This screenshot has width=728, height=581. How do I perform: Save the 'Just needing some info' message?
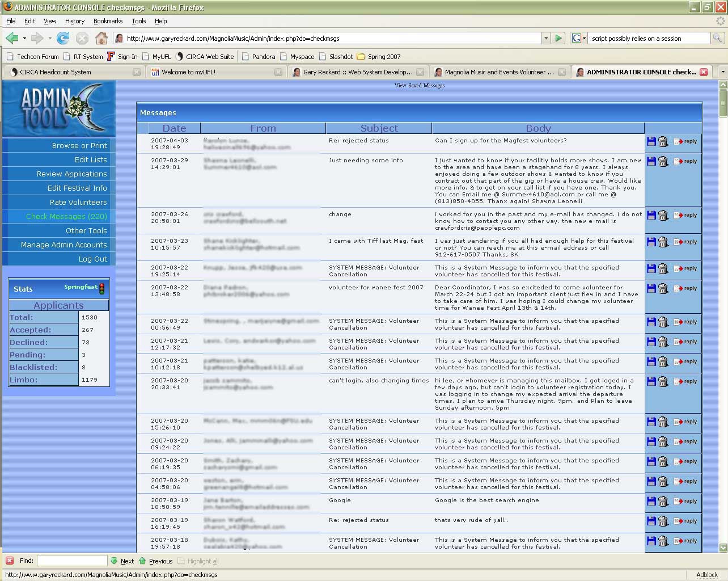tap(651, 161)
